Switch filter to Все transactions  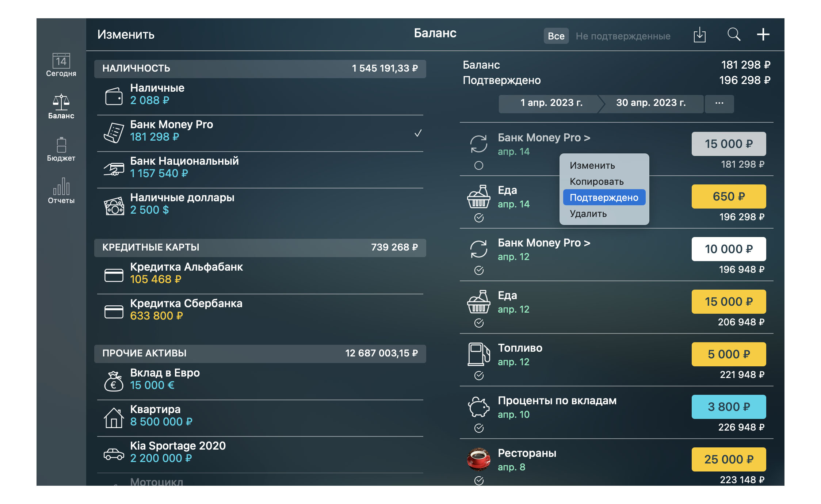tap(556, 36)
